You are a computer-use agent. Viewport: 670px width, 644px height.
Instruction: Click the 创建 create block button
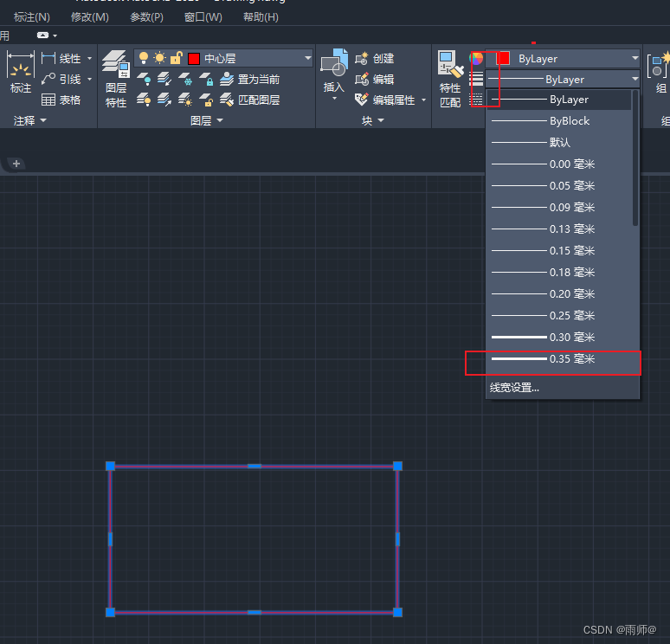pos(374,58)
